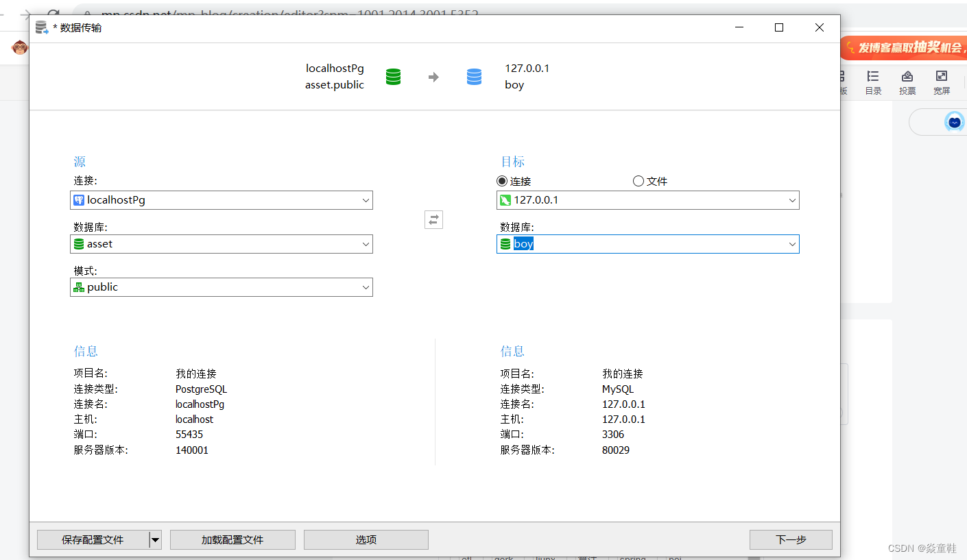
Task: Click the 目录 table of contents icon
Action: coord(873,77)
